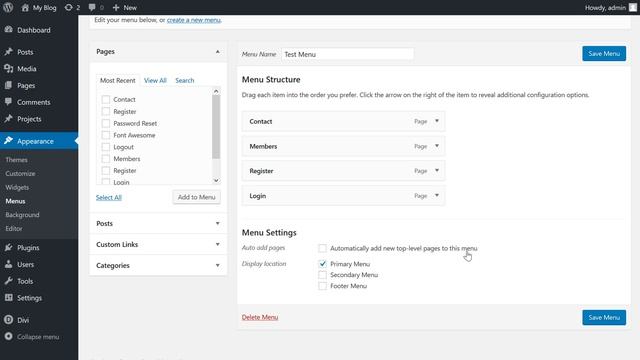Expand the Categories panel

[218, 265]
